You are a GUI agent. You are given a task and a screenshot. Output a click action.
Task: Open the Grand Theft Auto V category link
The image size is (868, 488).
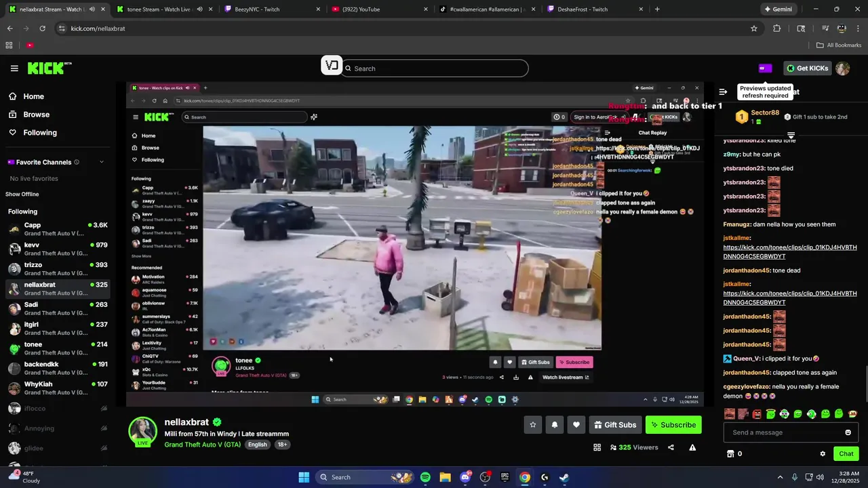click(x=202, y=445)
